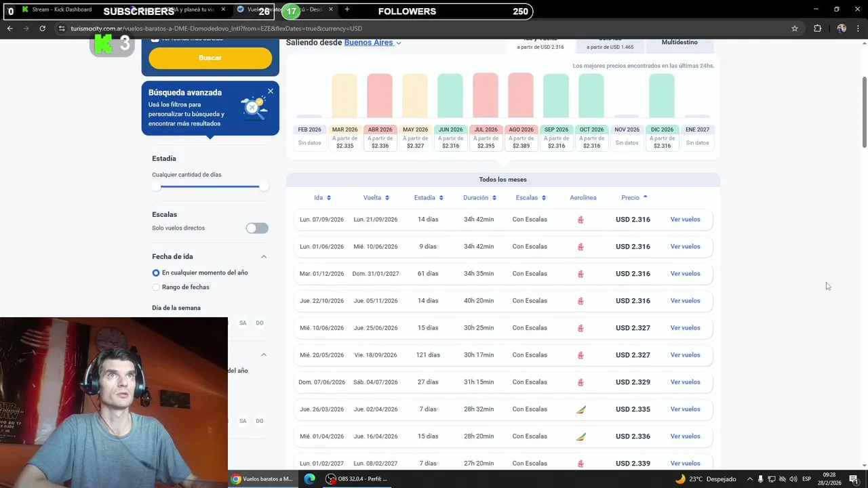
Task: Open Microsoft Edge from the taskbar
Action: pyautogui.click(x=310, y=479)
